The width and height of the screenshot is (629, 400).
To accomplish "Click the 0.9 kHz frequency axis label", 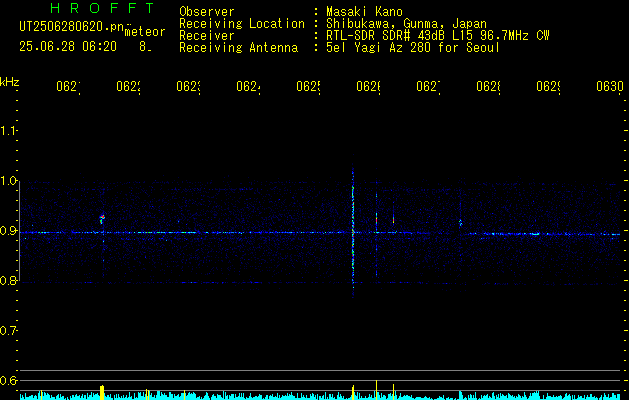I will [x=8, y=231].
